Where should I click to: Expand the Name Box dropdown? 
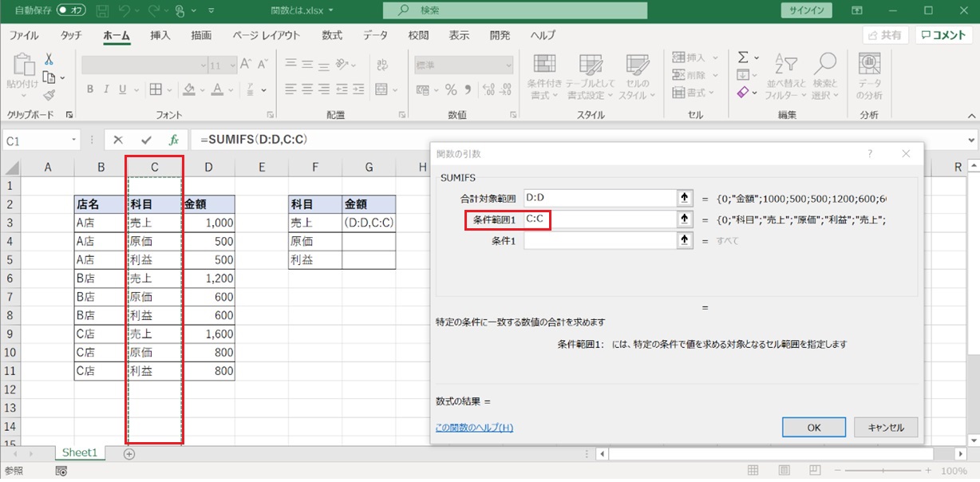pos(74,140)
